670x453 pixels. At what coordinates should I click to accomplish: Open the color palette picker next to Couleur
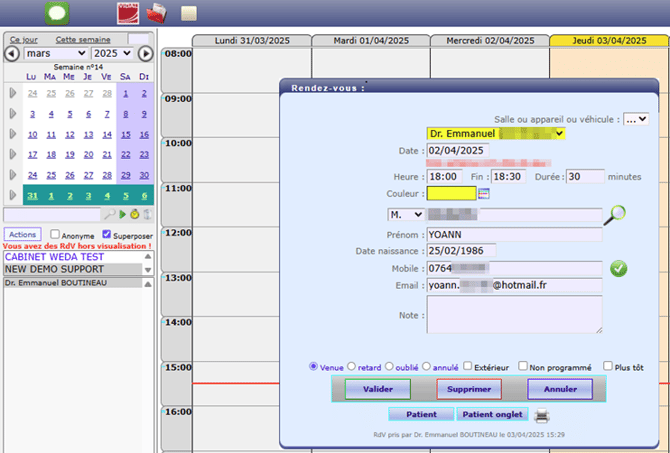484,194
